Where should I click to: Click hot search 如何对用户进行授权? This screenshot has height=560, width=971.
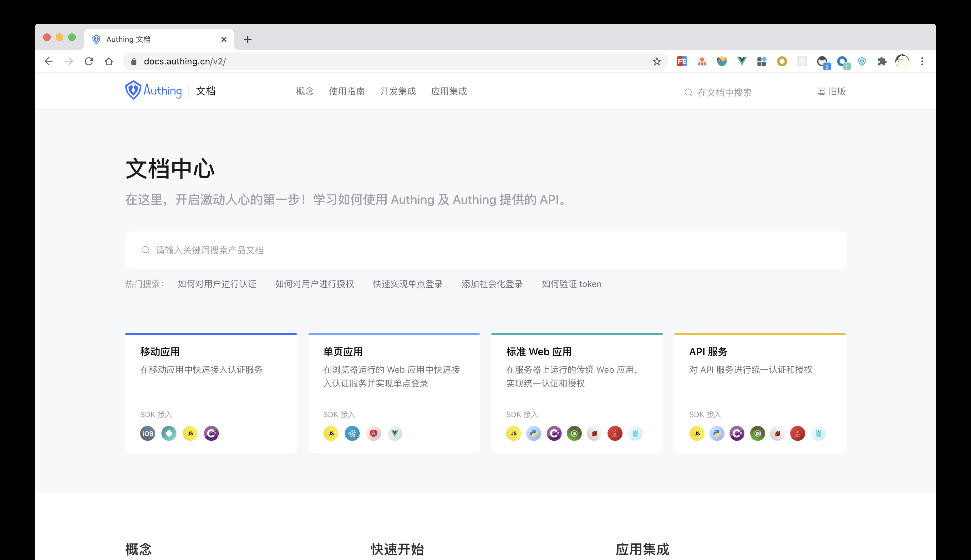(314, 284)
